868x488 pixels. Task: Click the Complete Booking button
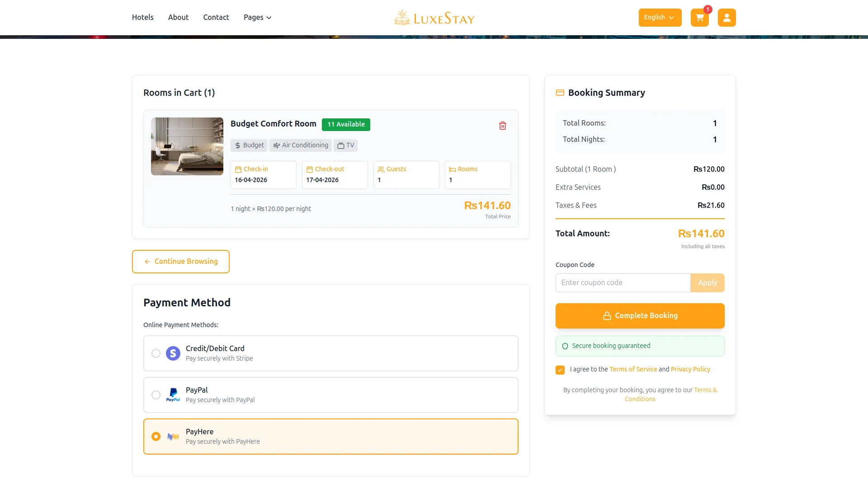[x=640, y=316]
